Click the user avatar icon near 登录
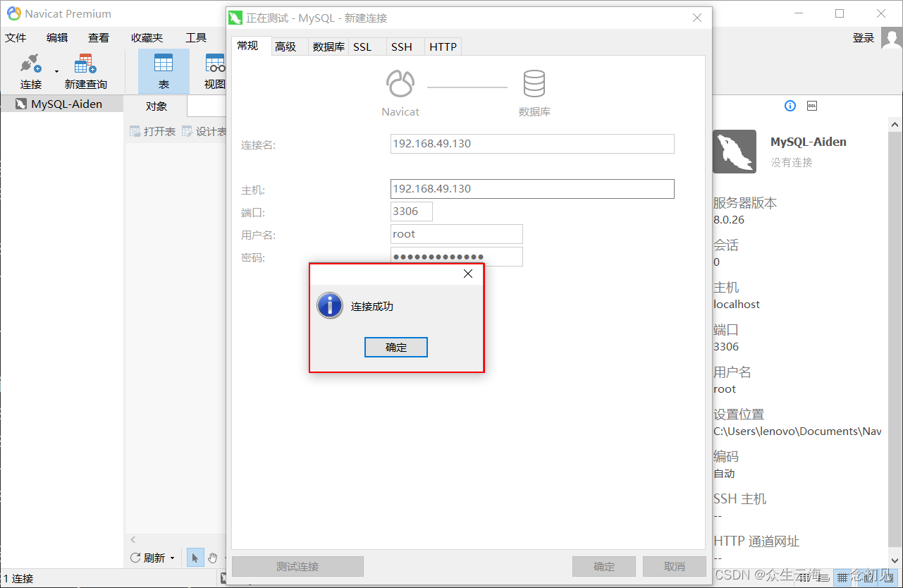903x588 pixels. [x=891, y=38]
